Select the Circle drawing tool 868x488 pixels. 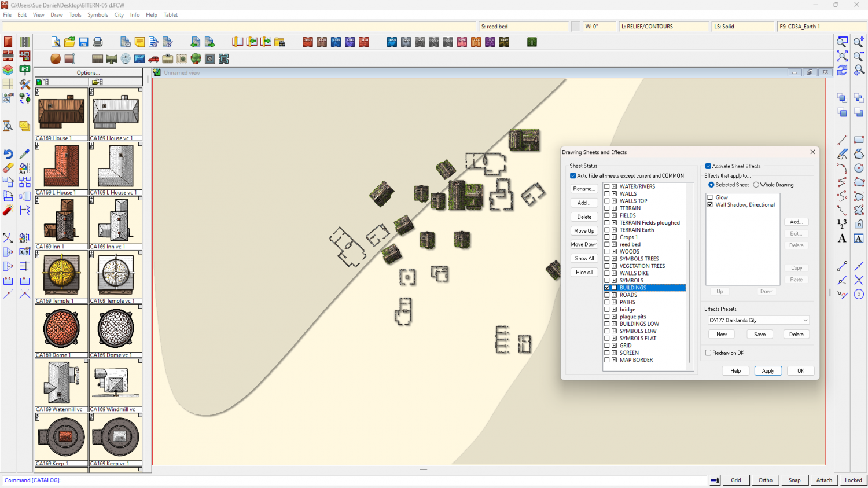(x=859, y=168)
